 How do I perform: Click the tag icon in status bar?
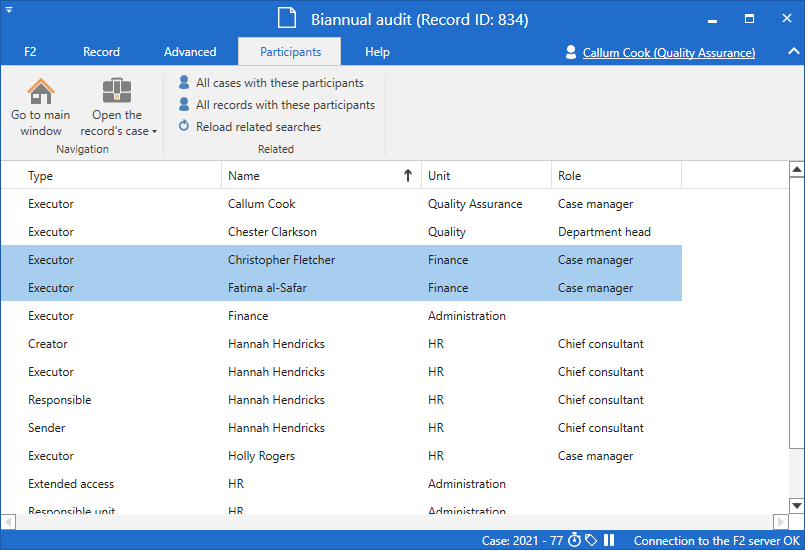(x=591, y=541)
